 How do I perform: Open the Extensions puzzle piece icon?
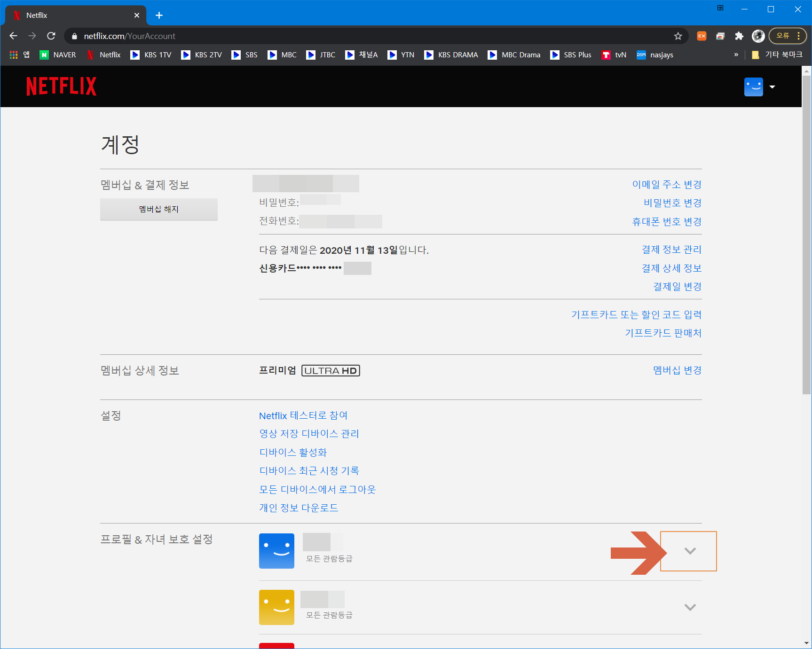point(739,36)
